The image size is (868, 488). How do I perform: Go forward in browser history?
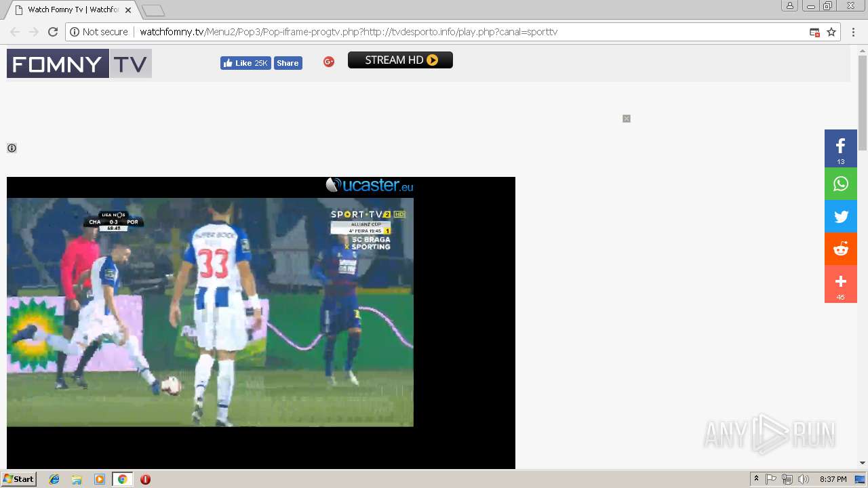(x=34, y=32)
